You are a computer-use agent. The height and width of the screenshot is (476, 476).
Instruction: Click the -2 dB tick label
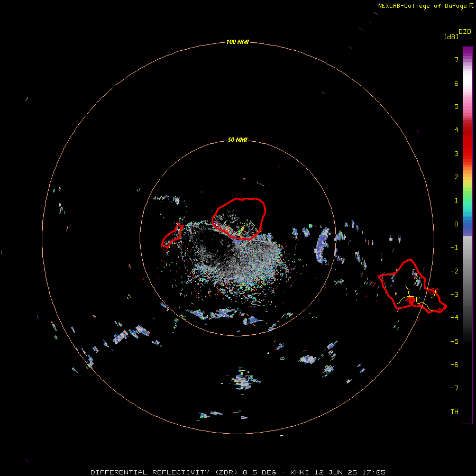[454, 271]
